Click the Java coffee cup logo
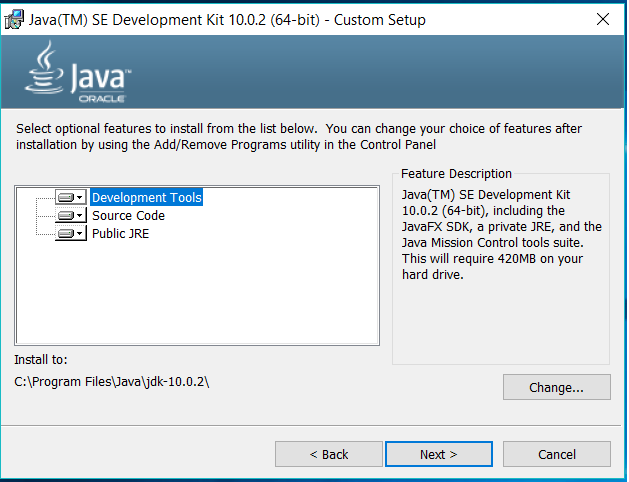The width and height of the screenshot is (629, 482). point(45,67)
